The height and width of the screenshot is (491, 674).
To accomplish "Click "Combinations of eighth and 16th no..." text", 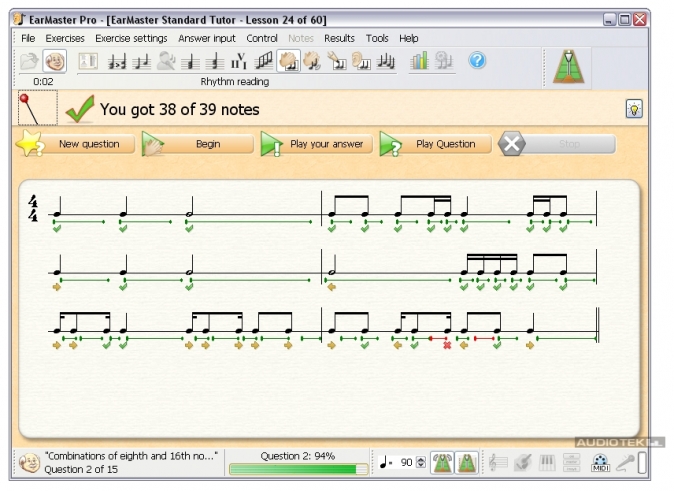I will tap(131, 456).
